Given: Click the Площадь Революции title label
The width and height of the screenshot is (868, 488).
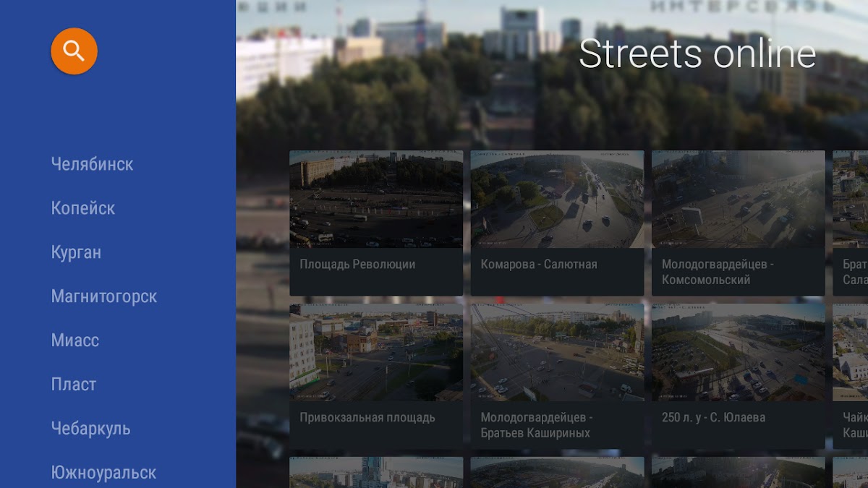Looking at the screenshot, I should [x=357, y=265].
